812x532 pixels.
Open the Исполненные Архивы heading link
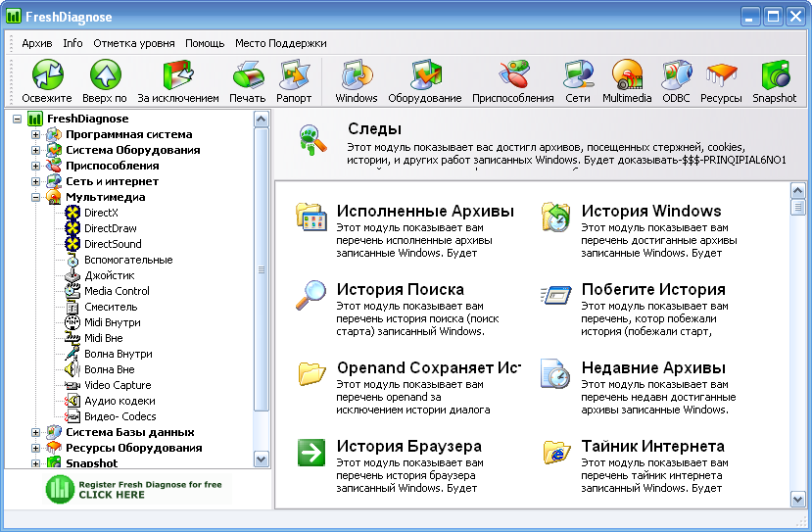click(425, 211)
